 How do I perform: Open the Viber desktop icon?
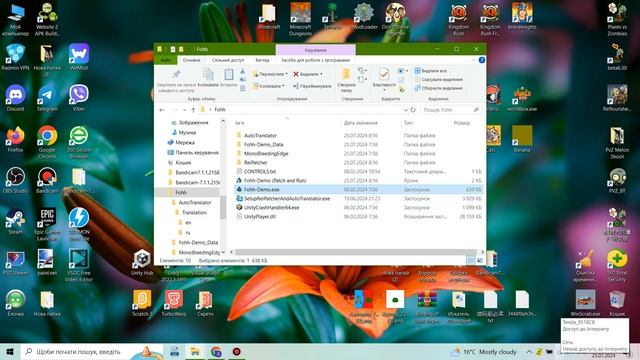pos(78,98)
